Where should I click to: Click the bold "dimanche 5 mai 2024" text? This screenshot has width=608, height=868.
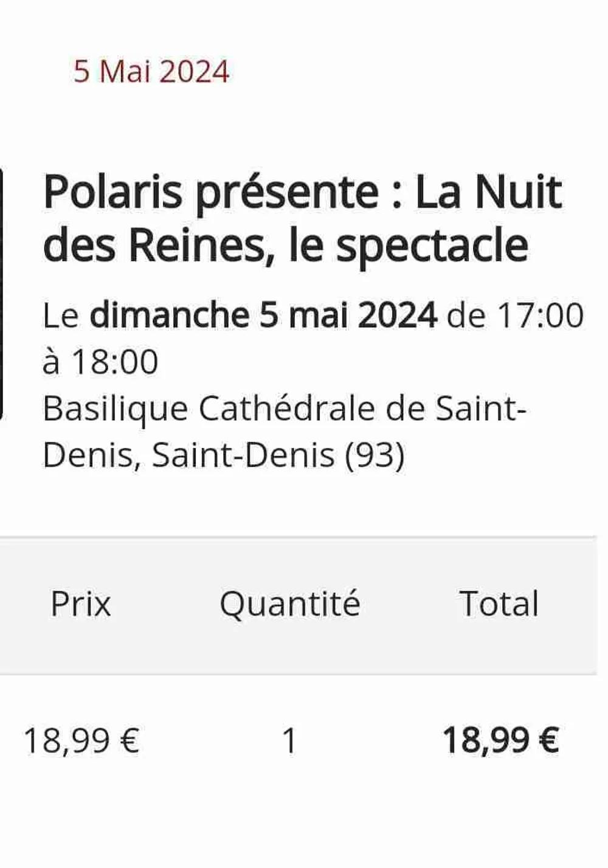[x=263, y=315]
